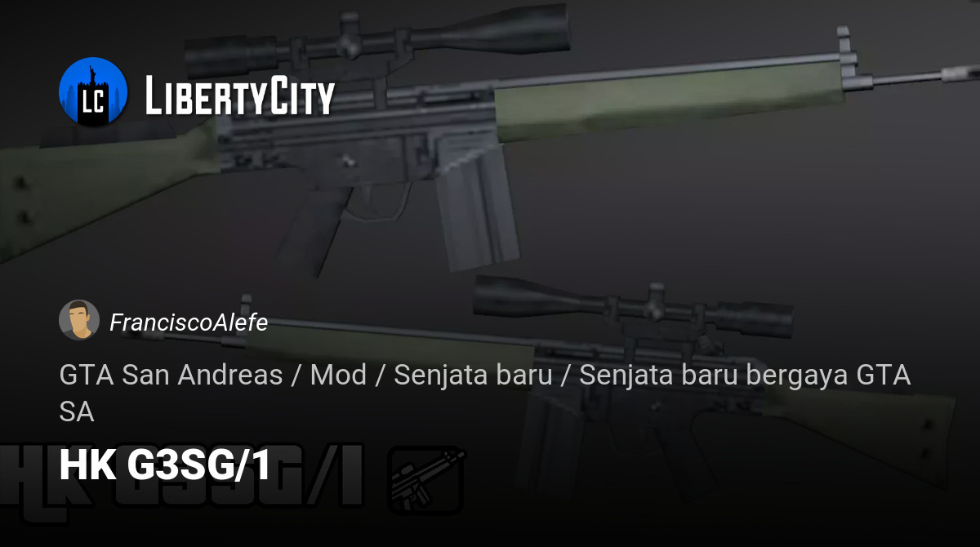This screenshot has width=980, height=547.
Task: Open the Senjata baru bergaya GTA SA category
Action: 484,394
